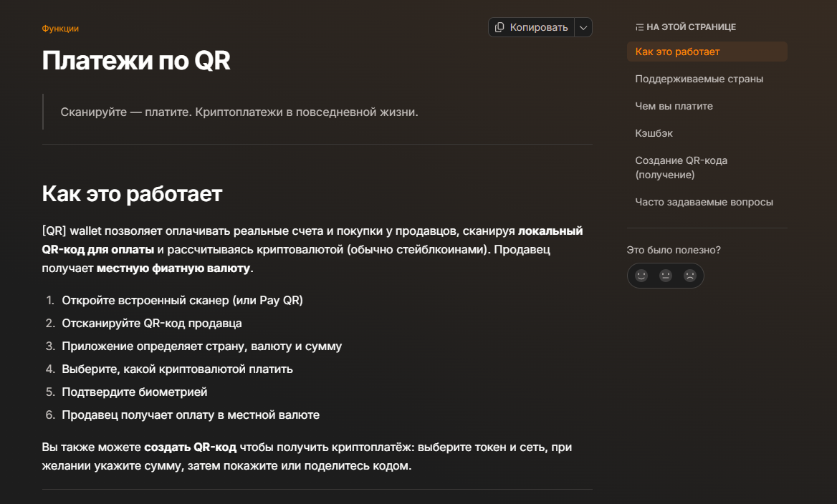This screenshot has width=837, height=504.
Task: Open the Кэшбэк section link
Action: pos(654,133)
